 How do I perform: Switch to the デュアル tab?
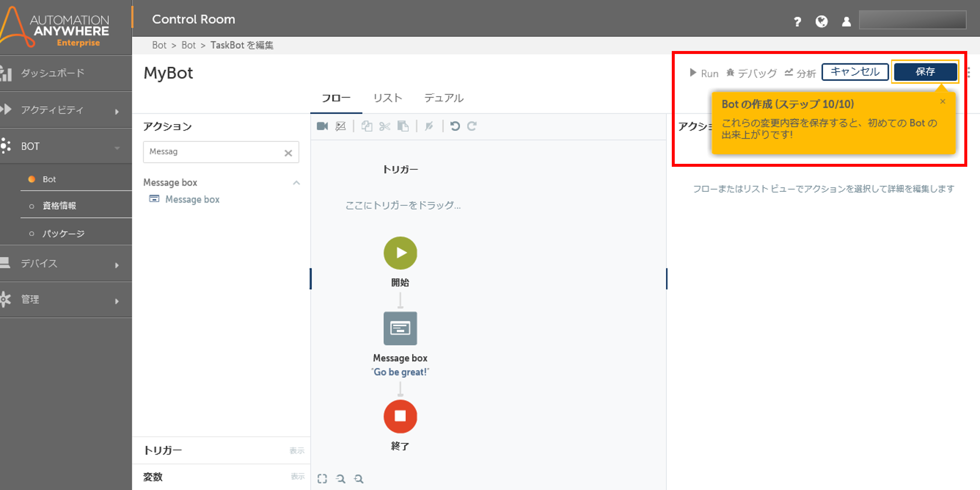click(444, 98)
